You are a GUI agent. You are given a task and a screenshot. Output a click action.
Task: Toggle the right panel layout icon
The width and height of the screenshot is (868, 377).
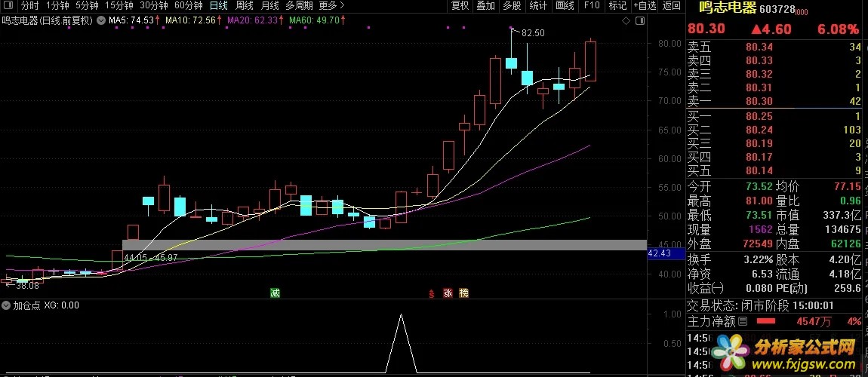[x=639, y=21]
